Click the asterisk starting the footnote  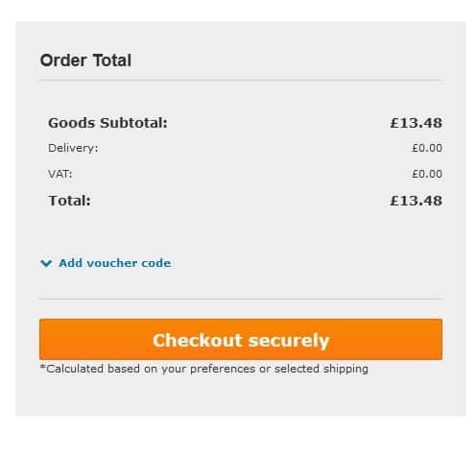[43, 367]
